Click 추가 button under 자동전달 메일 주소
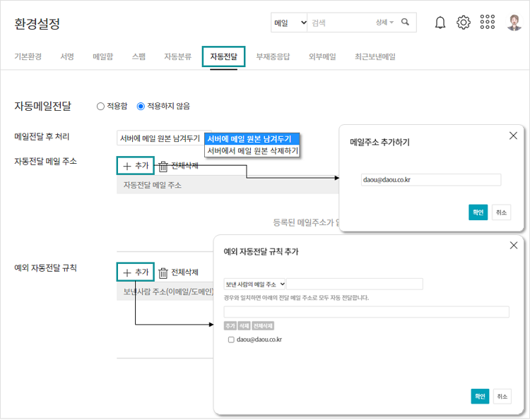Image resolution: width=530 pixels, height=420 pixels. point(135,166)
